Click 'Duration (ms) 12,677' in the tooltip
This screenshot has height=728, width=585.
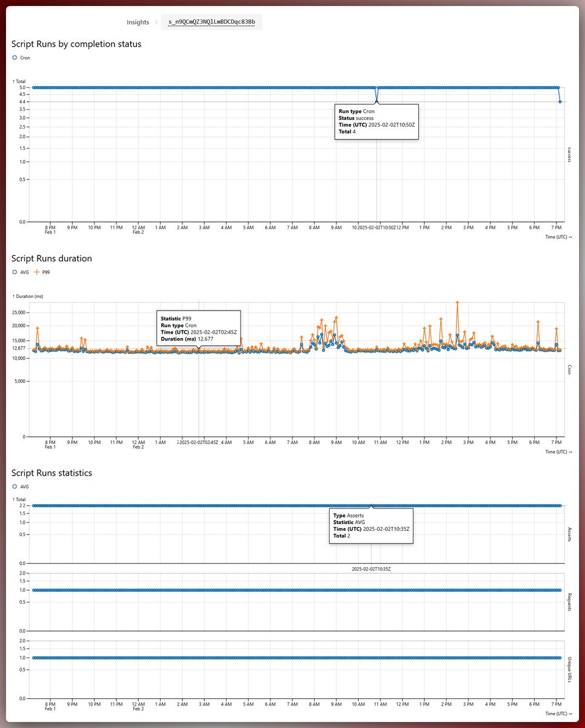187,339
